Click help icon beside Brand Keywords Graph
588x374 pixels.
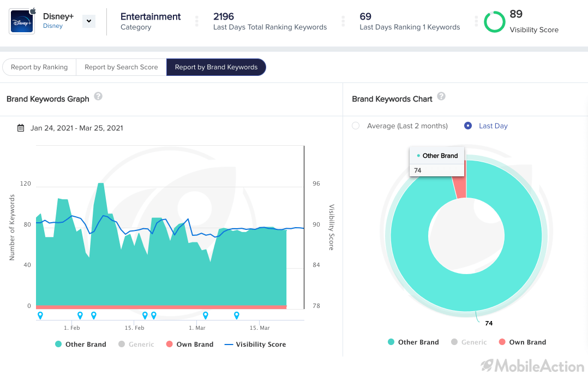[98, 97]
